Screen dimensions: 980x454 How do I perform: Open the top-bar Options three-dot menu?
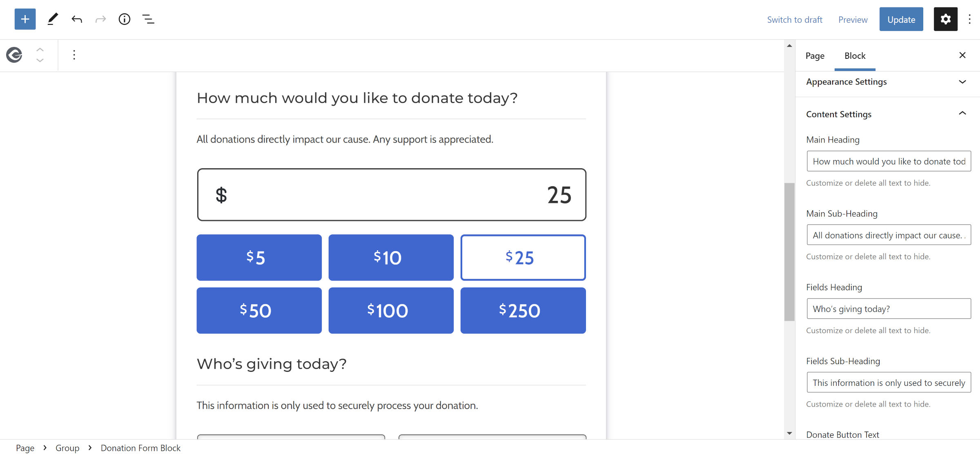tap(969, 19)
